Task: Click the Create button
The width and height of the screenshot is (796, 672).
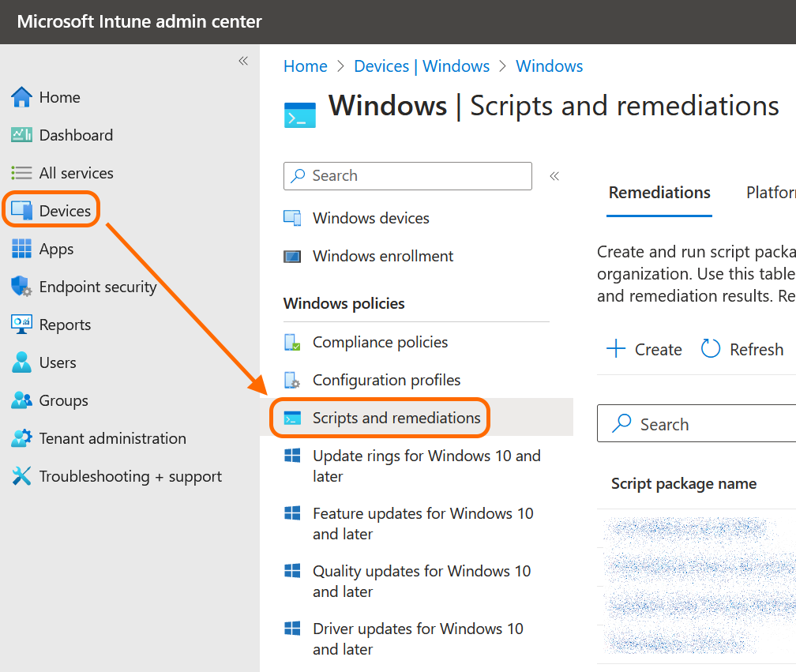Action: pos(644,349)
